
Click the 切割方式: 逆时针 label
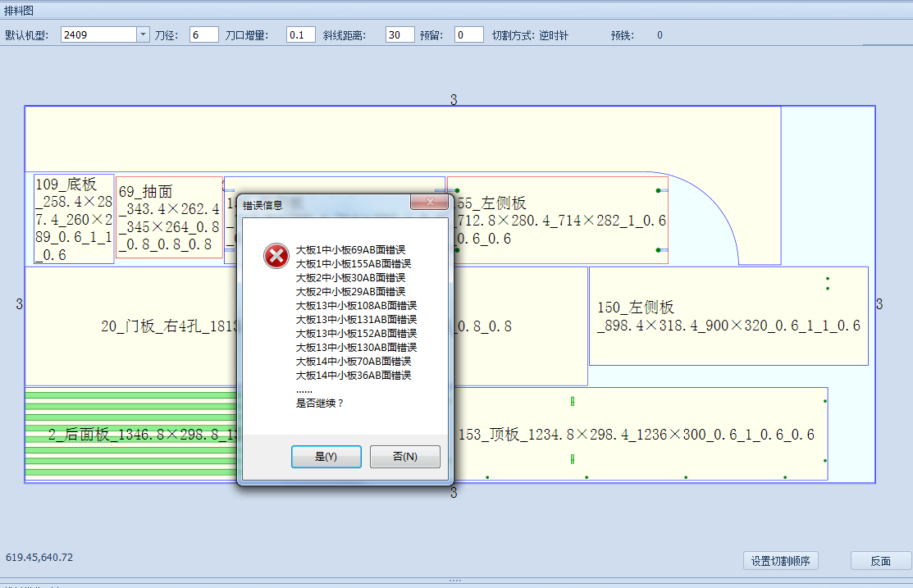click(x=530, y=35)
